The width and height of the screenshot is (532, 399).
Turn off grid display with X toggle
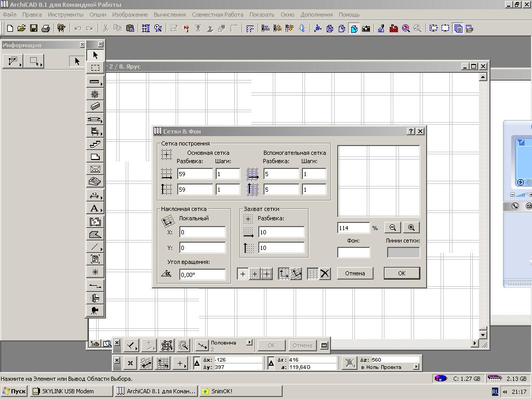(325, 274)
